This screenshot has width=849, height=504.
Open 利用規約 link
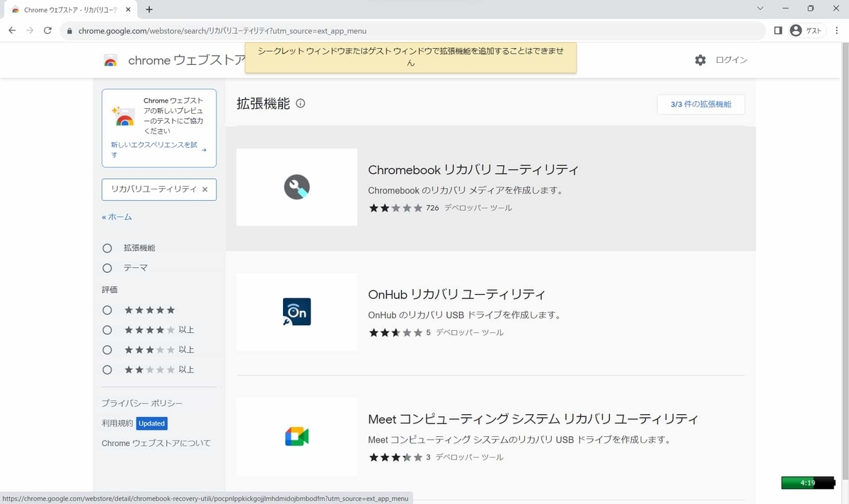pyautogui.click(x=117, y=423)
